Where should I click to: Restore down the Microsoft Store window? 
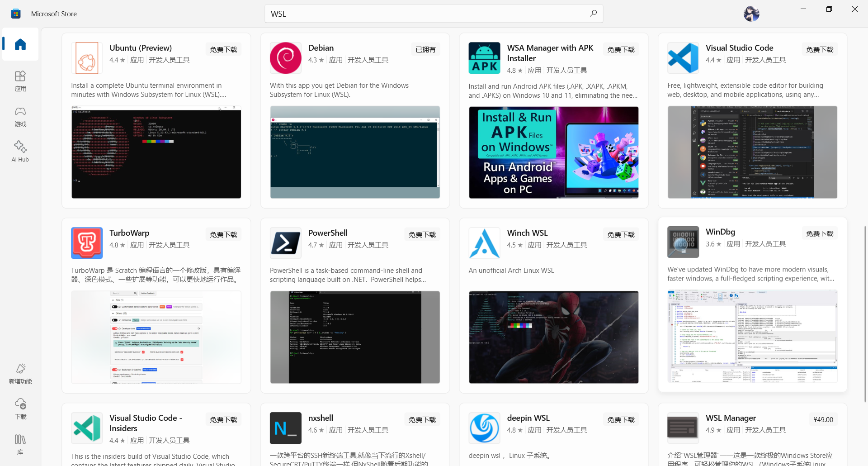tap(829, 9)
